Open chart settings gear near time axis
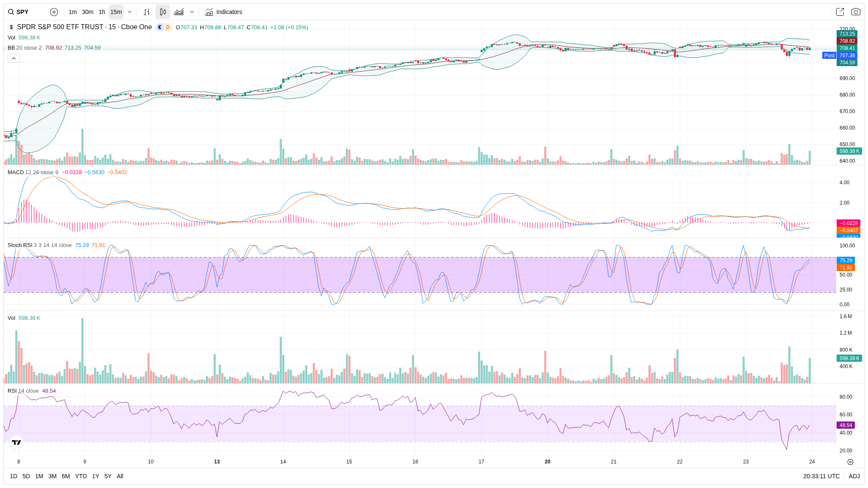The width and height of the screenshot is (868, 488). (850, 462)
